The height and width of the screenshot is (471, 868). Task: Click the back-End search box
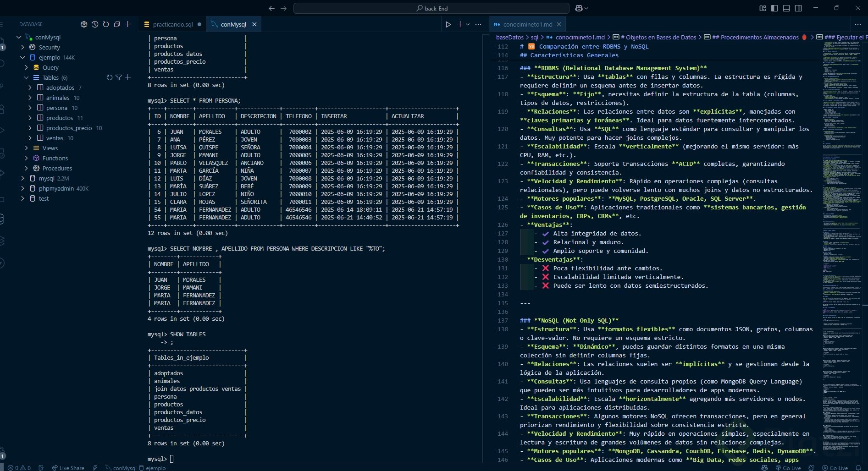[431, 8]
